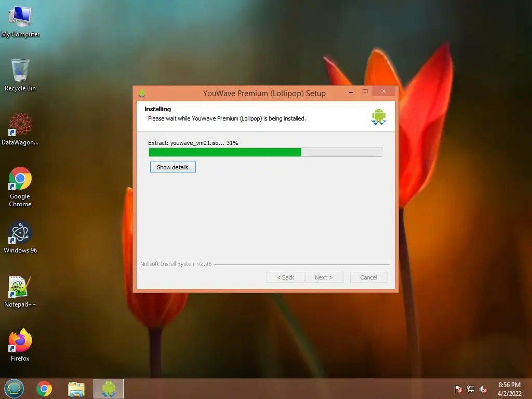Viewport: 532px width, 399px height.
Task: Open Chrome from the taskbar
Action: [x=44, y=389]
